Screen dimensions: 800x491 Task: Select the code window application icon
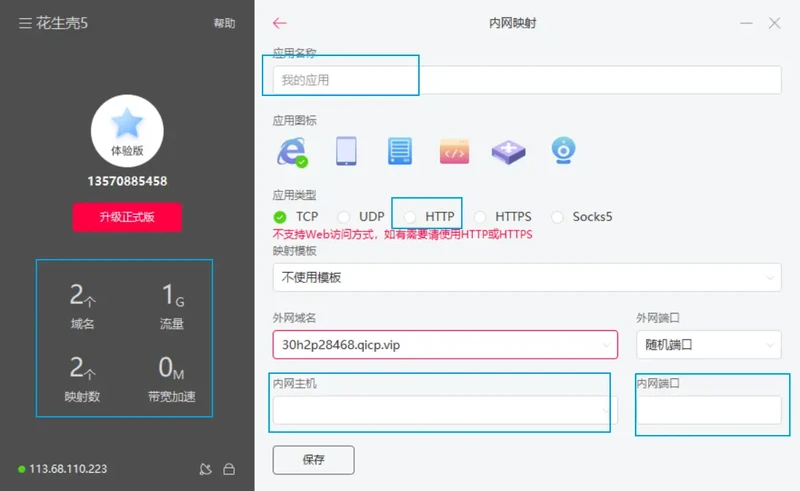[x=454, y=152]
